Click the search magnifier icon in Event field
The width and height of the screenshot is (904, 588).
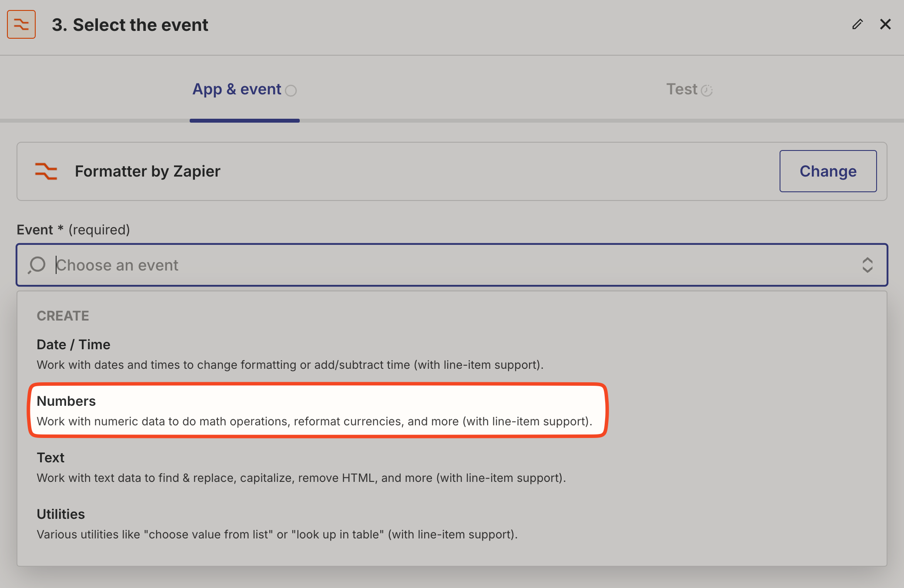[37, 265]
